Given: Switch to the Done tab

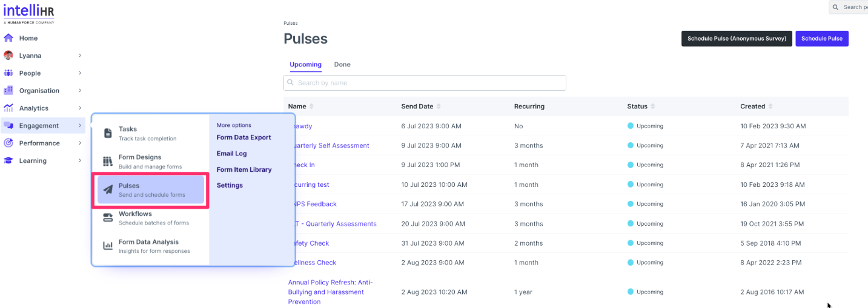Looking at the screenshot, I should 342,65.
